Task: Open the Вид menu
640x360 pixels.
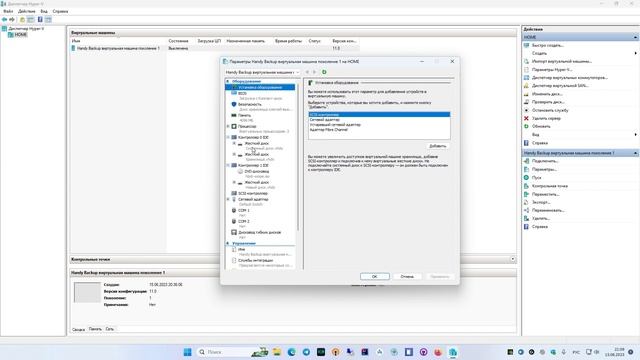Action: click(44, 11)
